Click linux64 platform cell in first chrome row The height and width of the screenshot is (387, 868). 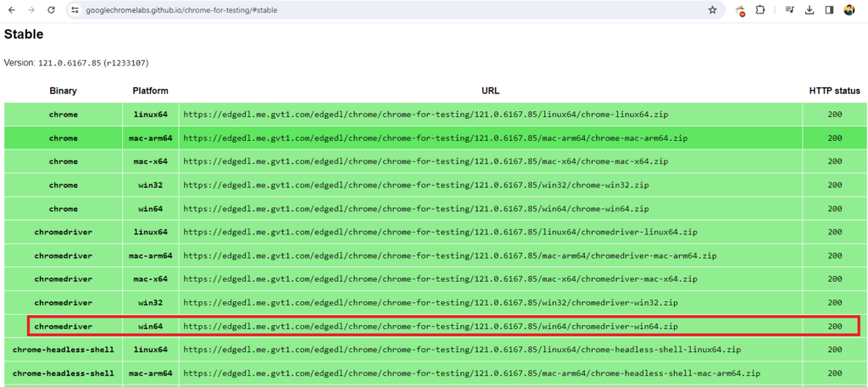point(151,115)
